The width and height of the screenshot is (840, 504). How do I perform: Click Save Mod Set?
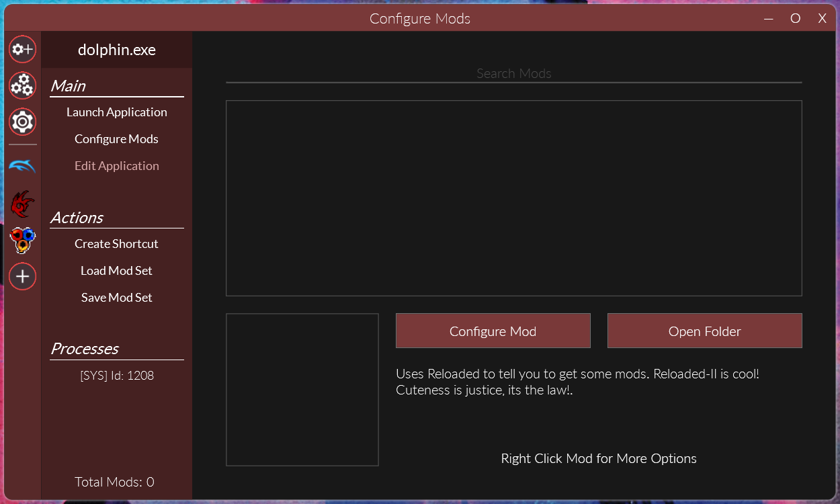pos(117,298)
